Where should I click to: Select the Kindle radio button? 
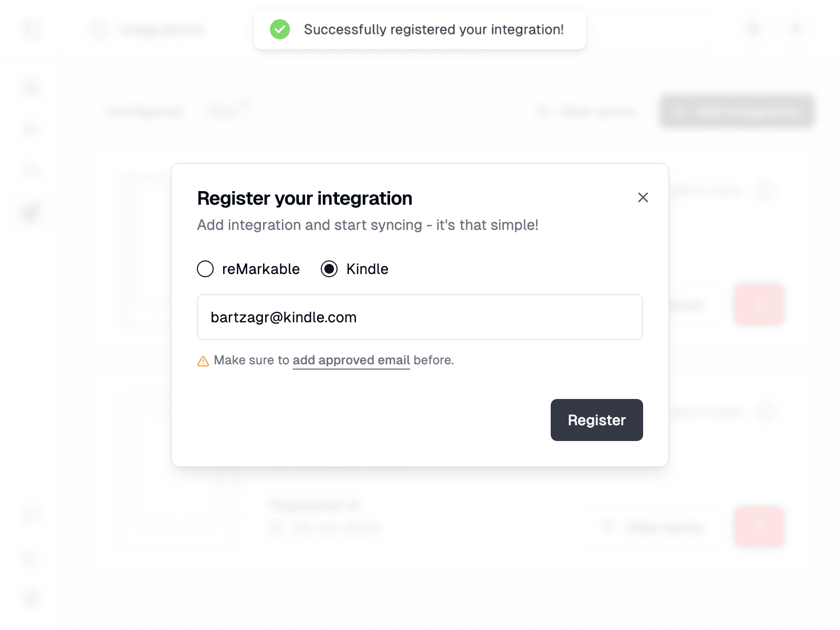coord(329,269)
